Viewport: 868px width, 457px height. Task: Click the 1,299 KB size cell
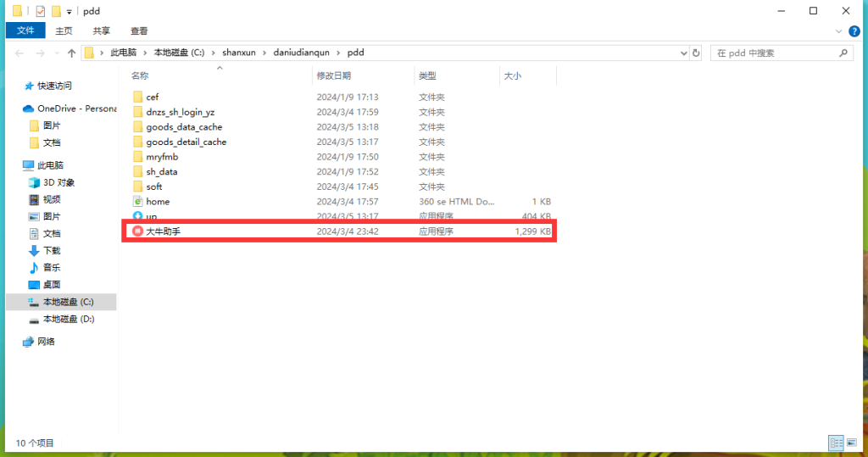click(532, 231)
